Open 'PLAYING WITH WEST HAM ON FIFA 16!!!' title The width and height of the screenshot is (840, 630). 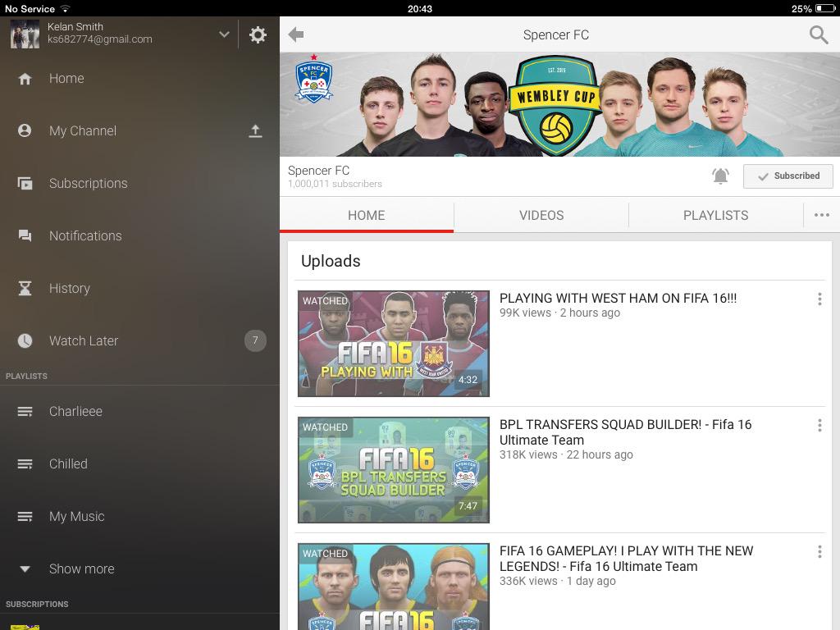[619, 299]
